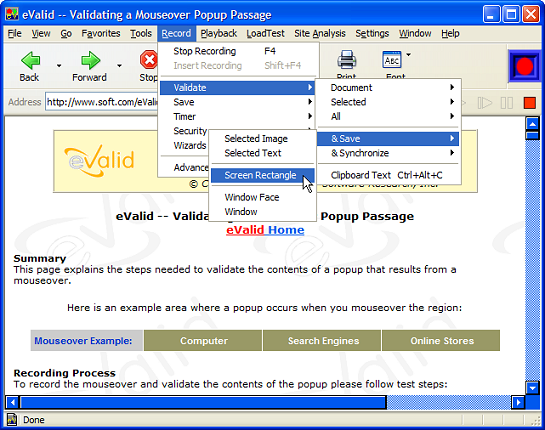The width and height of the screenshot is (545, 430).
Task: Click the horizontal scrollbar thumb
Action: click(203, 403)
